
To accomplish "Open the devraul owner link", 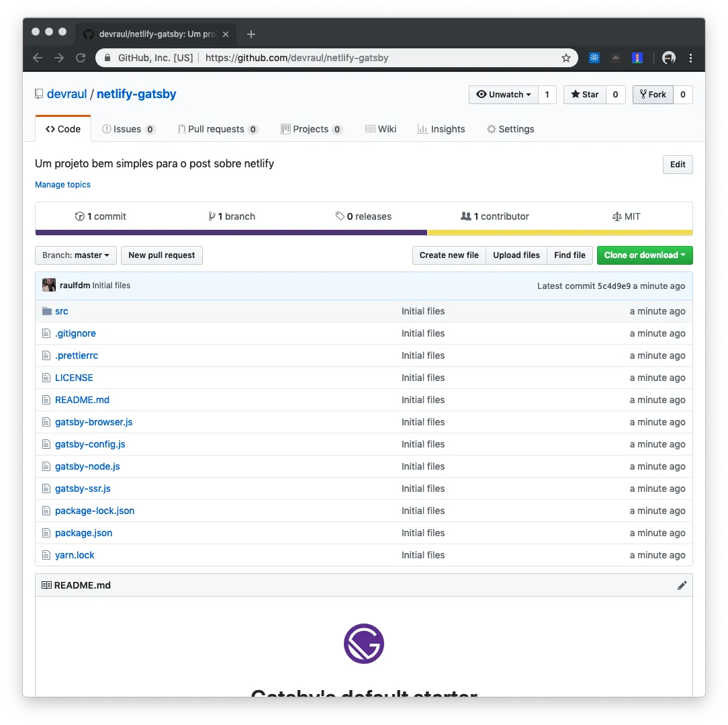I will coord(67,94).
